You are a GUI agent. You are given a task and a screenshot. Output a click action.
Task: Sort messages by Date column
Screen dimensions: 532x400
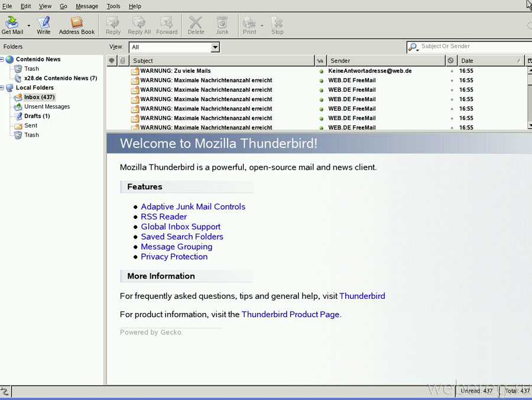pyautogui.click(x=490, y=61)
